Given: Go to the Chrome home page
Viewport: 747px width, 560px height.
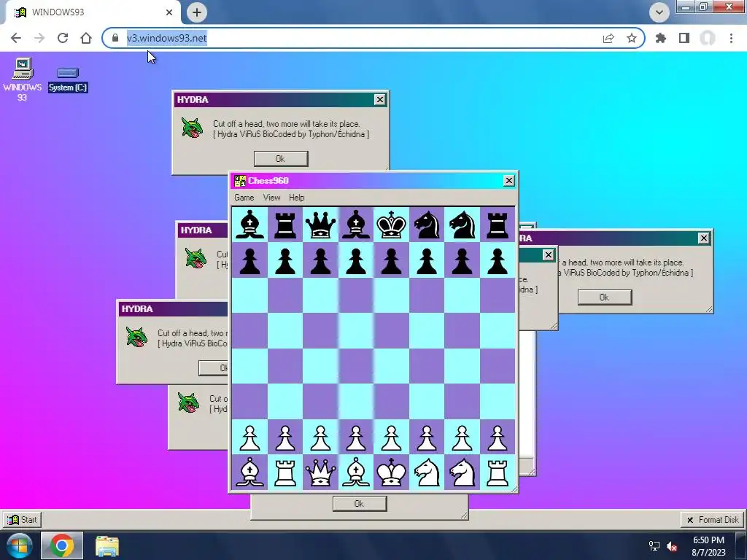Looking at the screenshot, I should pos(86,38).
